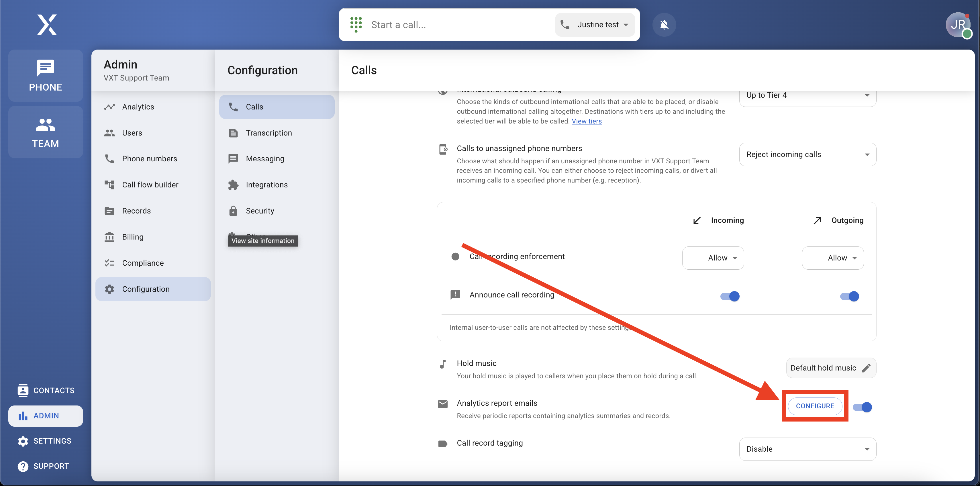980x486 pixels.
Task: Click the Hold music note icon
Action: pyautogui.click(x=442, y=364)
